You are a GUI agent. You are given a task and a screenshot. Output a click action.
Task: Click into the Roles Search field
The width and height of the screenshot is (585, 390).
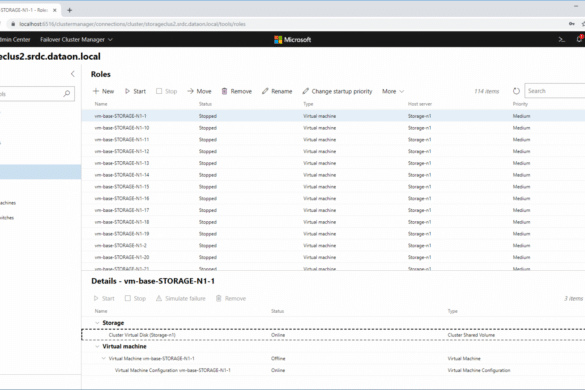555,91
